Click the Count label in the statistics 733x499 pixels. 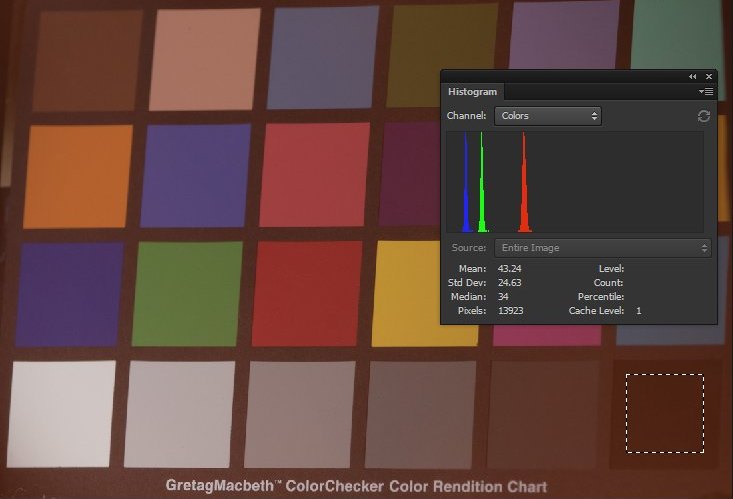(608, 283)
